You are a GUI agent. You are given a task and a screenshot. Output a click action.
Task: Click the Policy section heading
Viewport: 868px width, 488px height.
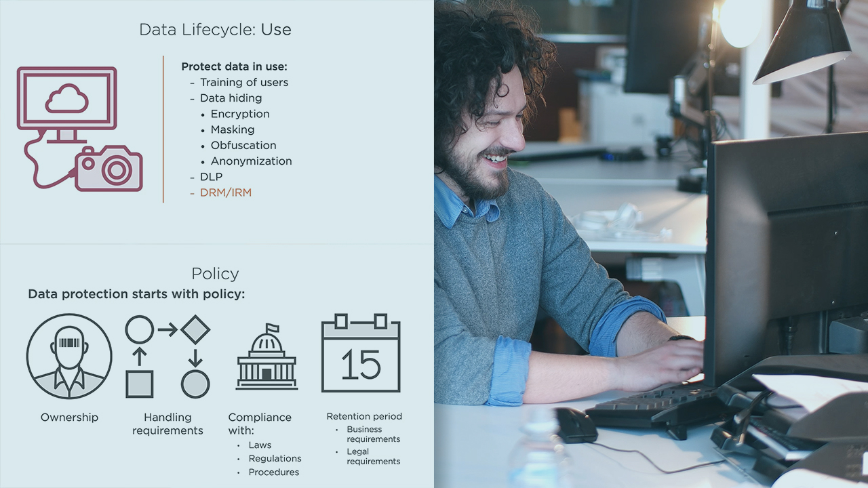215,274
